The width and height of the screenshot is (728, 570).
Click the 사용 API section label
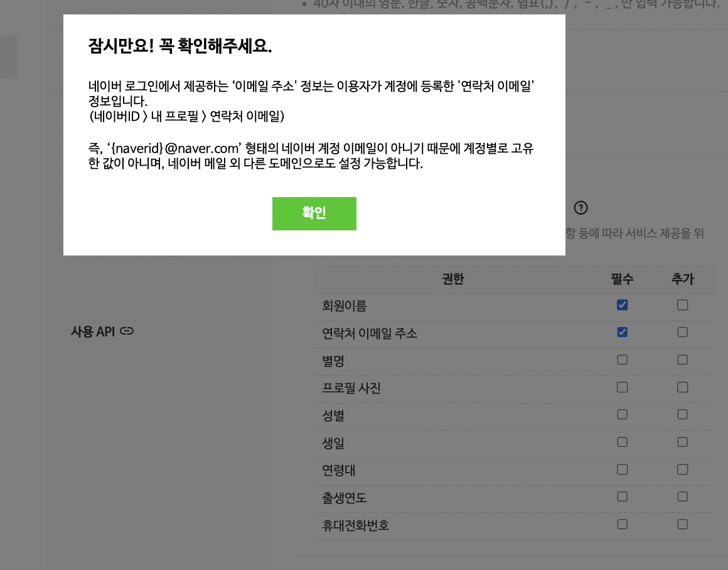coord(92,331)
